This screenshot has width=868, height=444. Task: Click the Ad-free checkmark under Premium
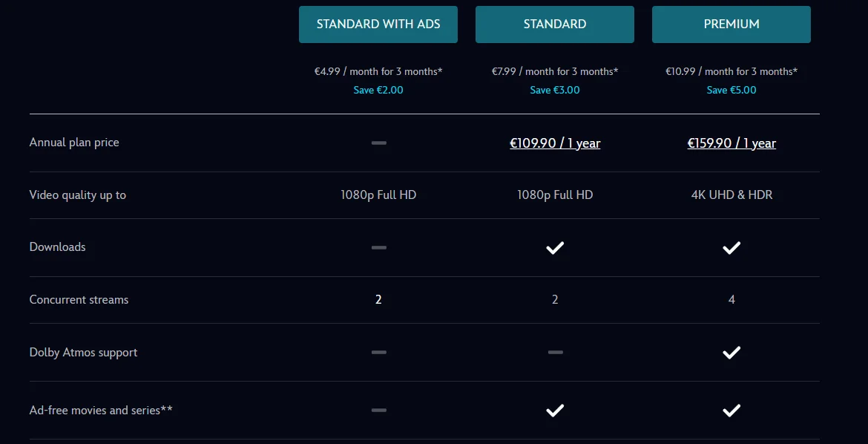(x=731, y=410)
